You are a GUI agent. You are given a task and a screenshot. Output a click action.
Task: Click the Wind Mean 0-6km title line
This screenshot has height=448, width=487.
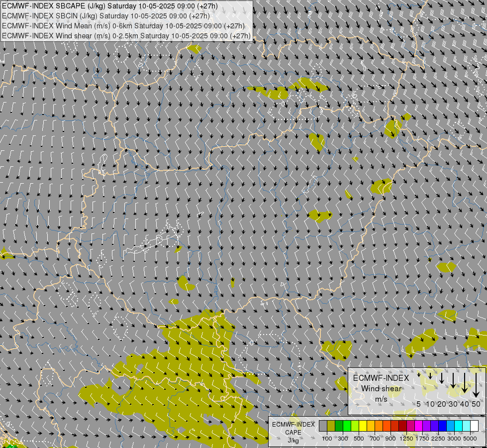tap(123, 26)
